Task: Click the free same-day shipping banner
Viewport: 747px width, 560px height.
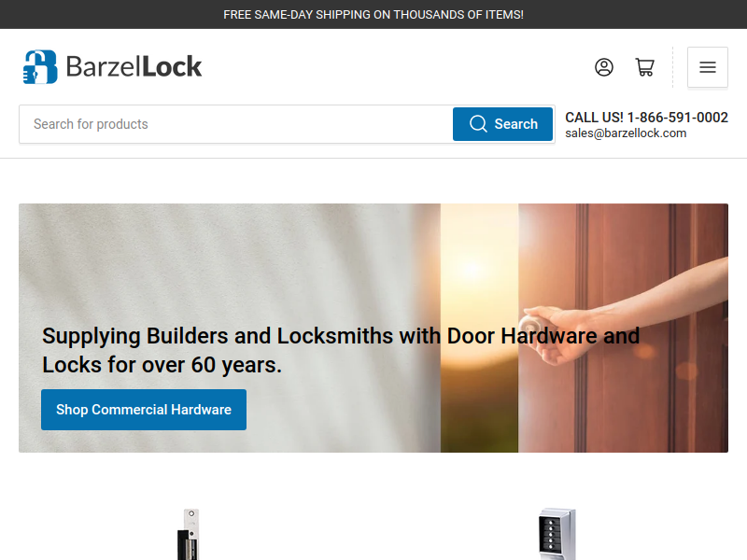Action: click(x=373, y=14)
